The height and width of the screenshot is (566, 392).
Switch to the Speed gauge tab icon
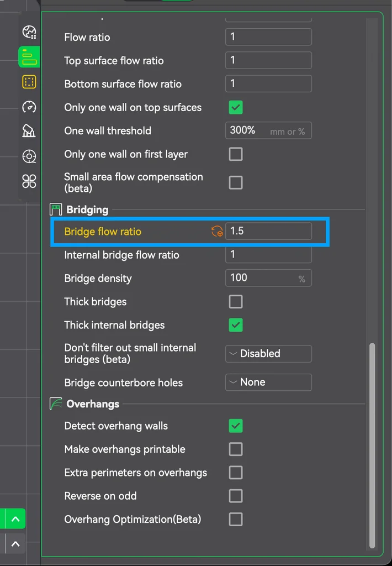(29, 107)
